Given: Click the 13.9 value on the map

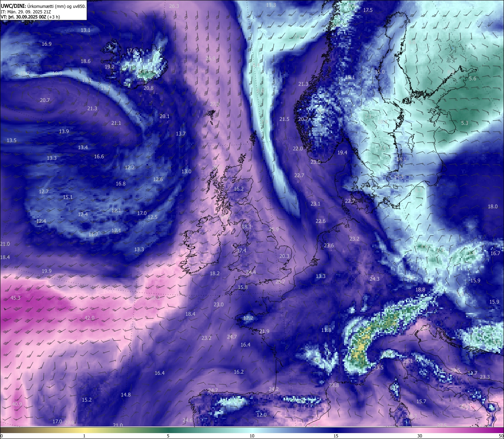Looking at the screenshot, I should 64,132.
